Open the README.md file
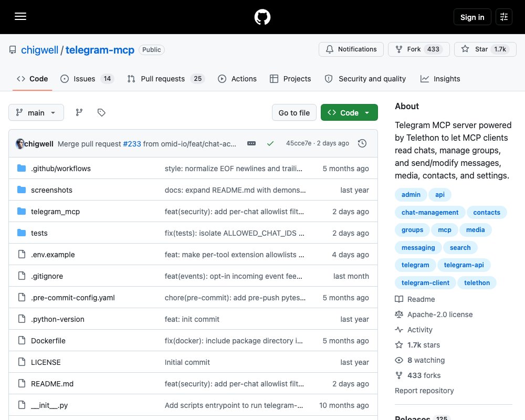The height and width of the screenshot is (420, 525). 52,384
